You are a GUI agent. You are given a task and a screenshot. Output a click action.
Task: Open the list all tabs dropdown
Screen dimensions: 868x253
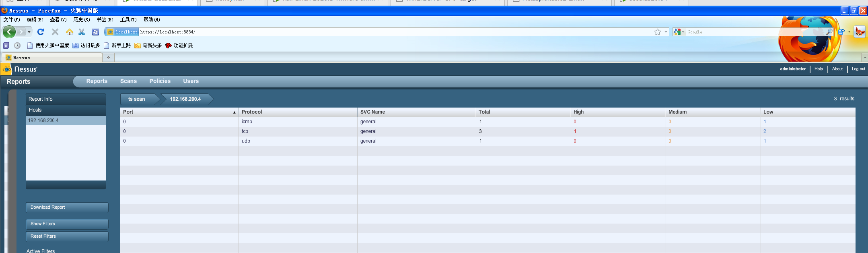(864, 58)
